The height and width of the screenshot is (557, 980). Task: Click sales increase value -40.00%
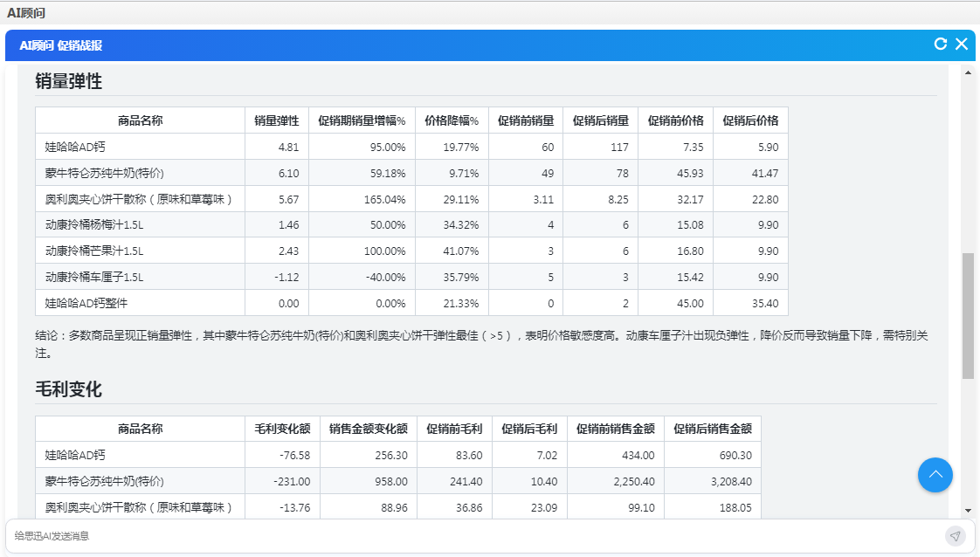tap(386, 278)
